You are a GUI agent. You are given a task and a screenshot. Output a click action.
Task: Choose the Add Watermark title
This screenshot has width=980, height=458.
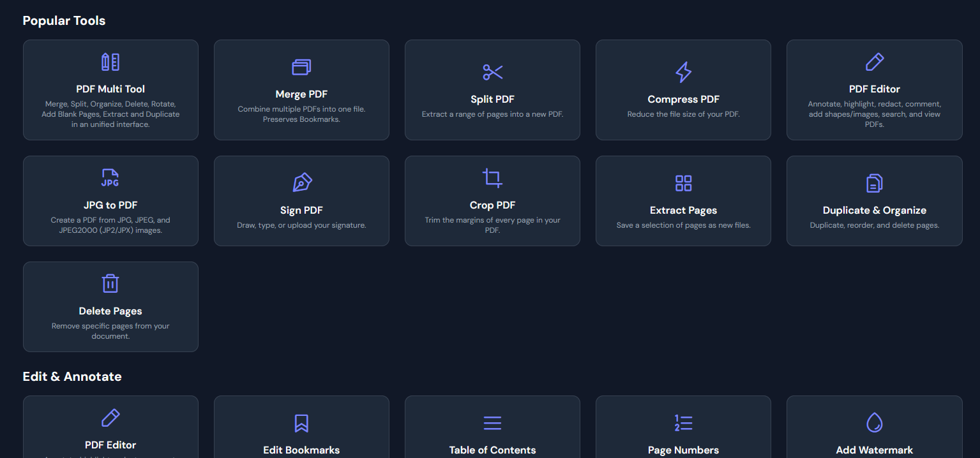tap(874, 450)
